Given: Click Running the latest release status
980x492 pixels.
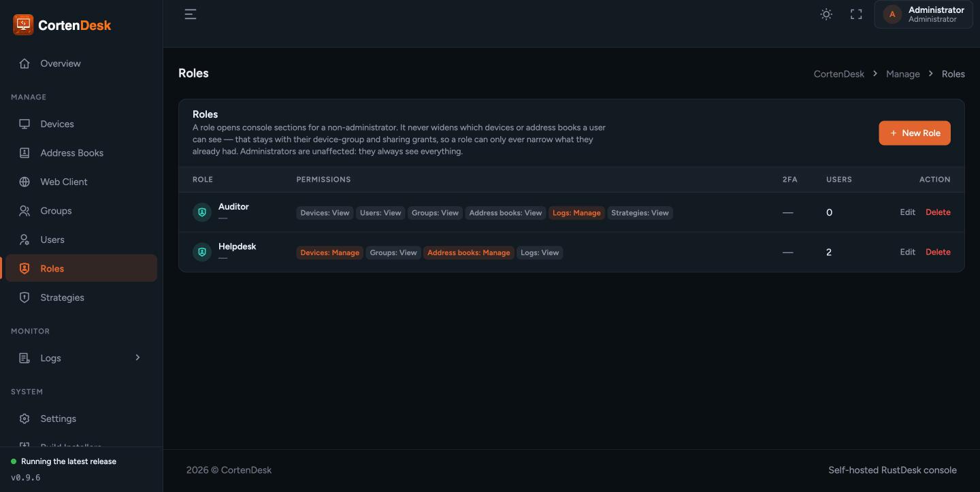Looking at the screenshot, I should 69,461.
